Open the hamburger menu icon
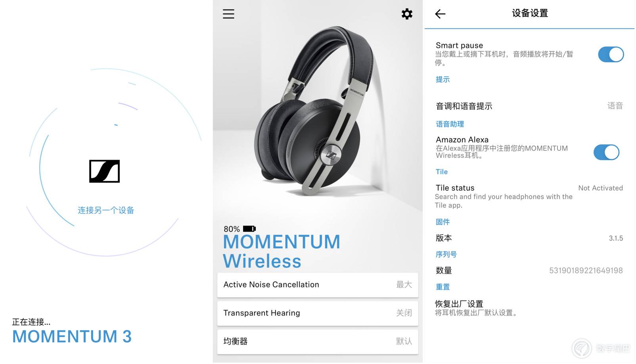Image resolution: width=636 pixels, height=364 pixels. [x=228, y=14]
